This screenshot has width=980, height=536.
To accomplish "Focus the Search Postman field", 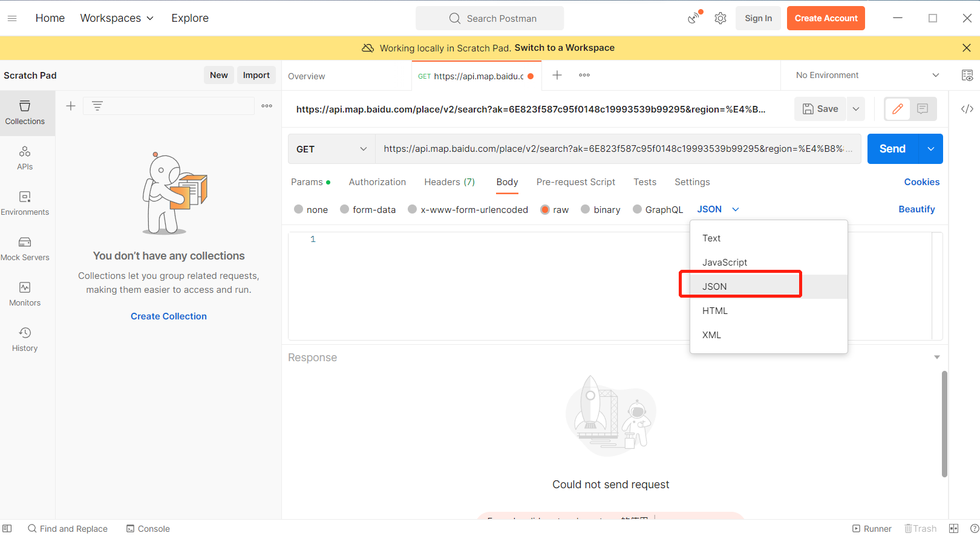I will click(x=489, y=18).
